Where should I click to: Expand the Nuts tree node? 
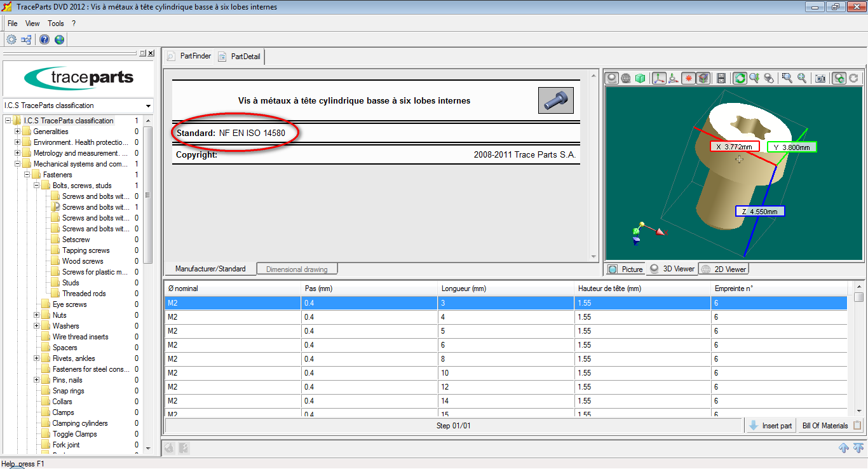click(x=36, y=315)
